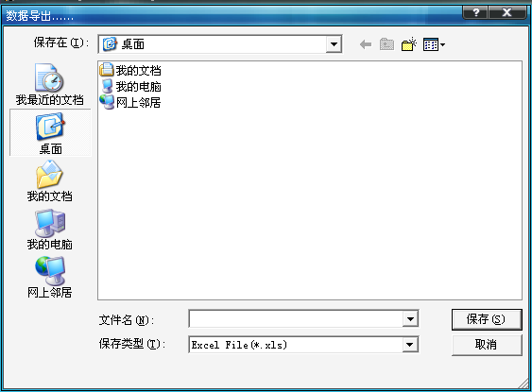Open My Documents in the places bar
This screenshot has width=532, height=392.
(x=49, y=181)
